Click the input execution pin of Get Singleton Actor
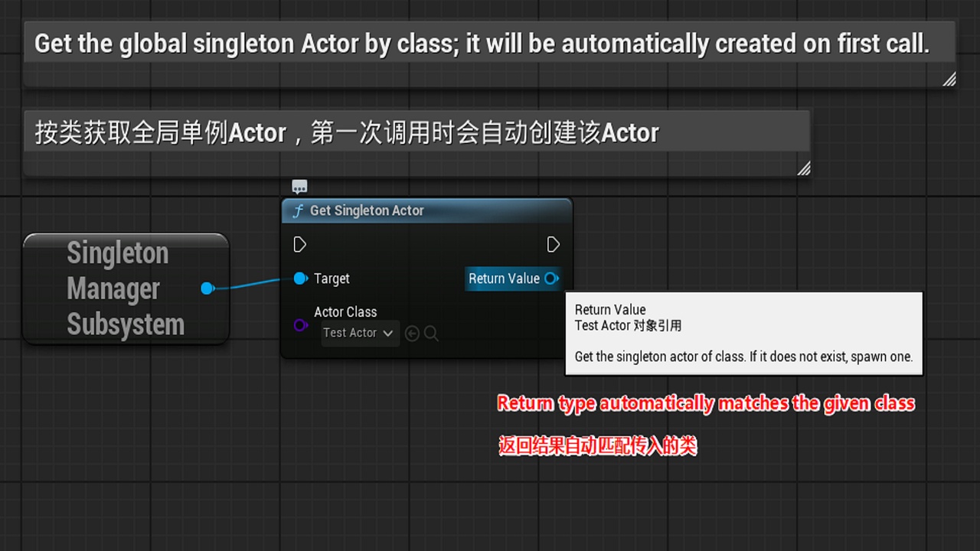Image resolution: width=980 pixels, height=551 pixels. point(300,244)
